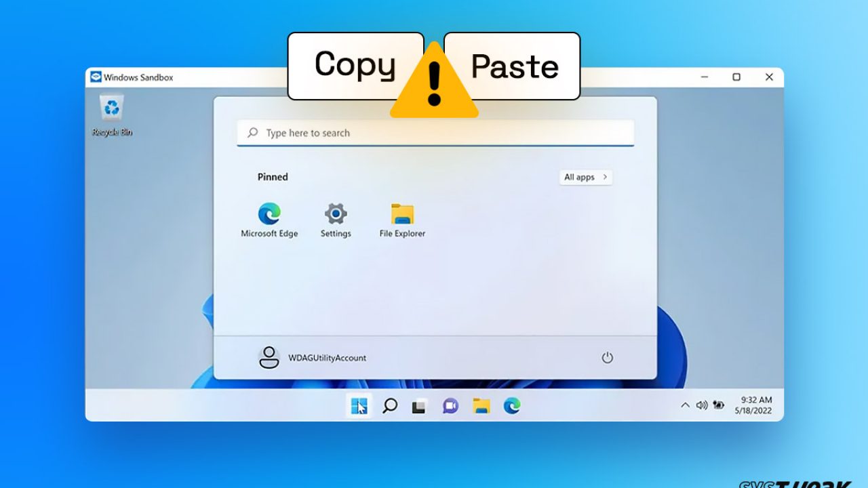
Task: Click the Edge icon on taskbar
Action: [512, 406]
